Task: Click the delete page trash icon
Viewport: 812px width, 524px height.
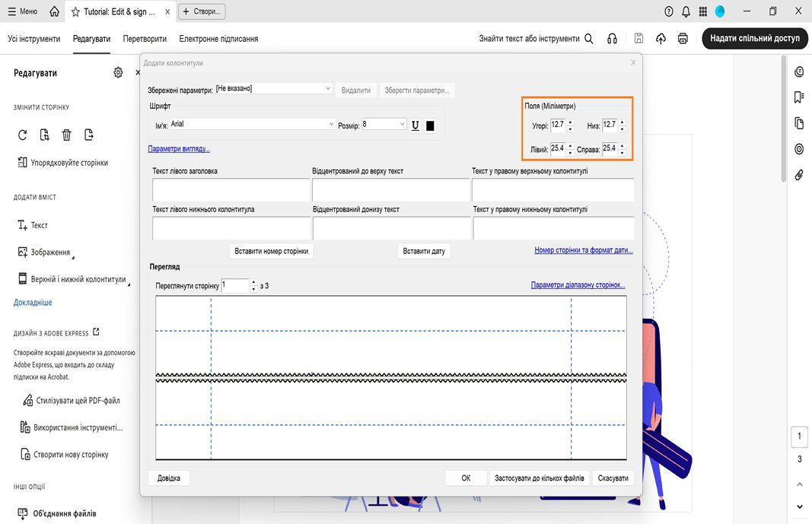Action: coord(67,135)
